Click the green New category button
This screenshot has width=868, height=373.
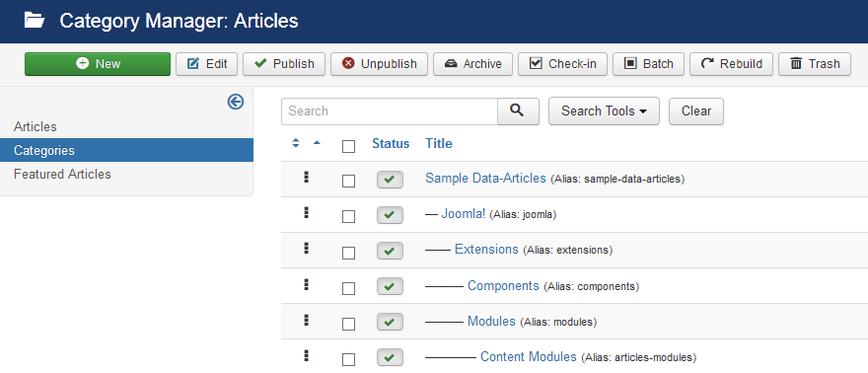(x=98, y=64)
